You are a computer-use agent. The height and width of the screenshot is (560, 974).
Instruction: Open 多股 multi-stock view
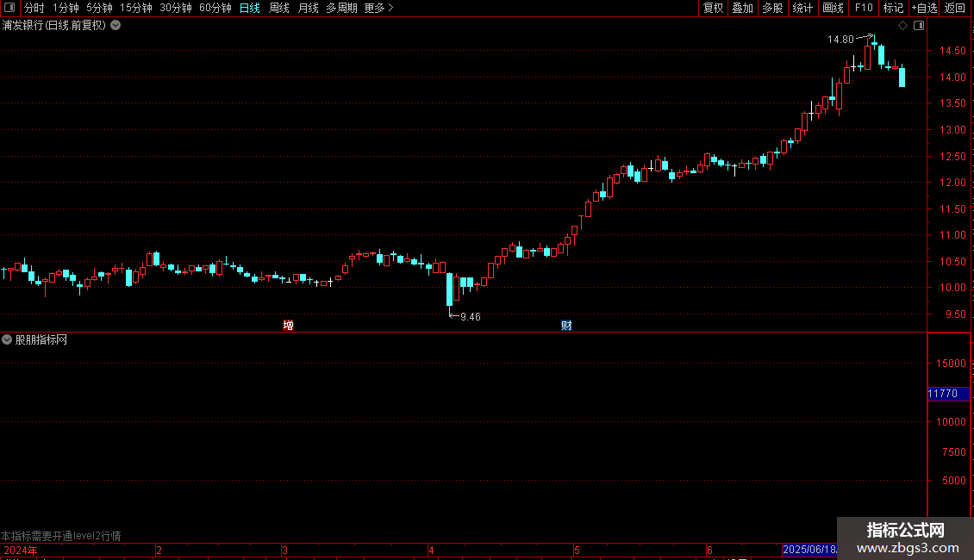pyautogui.click(x=772, y=8)
